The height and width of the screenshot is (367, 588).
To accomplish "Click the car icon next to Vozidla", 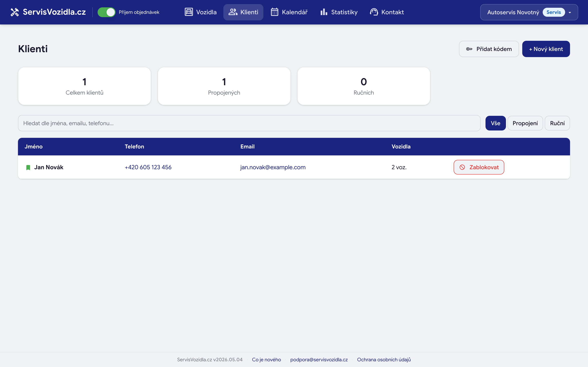I will (x=189, y=12).
